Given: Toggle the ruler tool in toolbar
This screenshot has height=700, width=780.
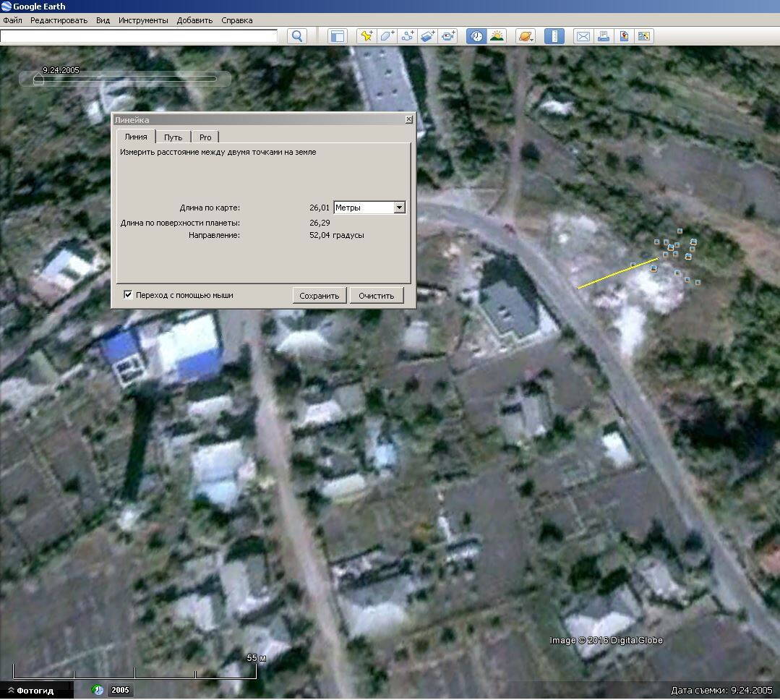Looking at the screenshot, I should pyautogui.click(x=554, y=36).
